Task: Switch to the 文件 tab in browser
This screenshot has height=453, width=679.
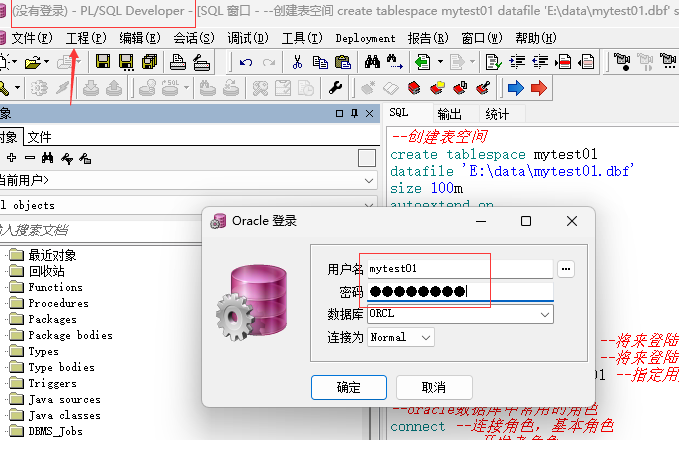Action: (39, 137)
